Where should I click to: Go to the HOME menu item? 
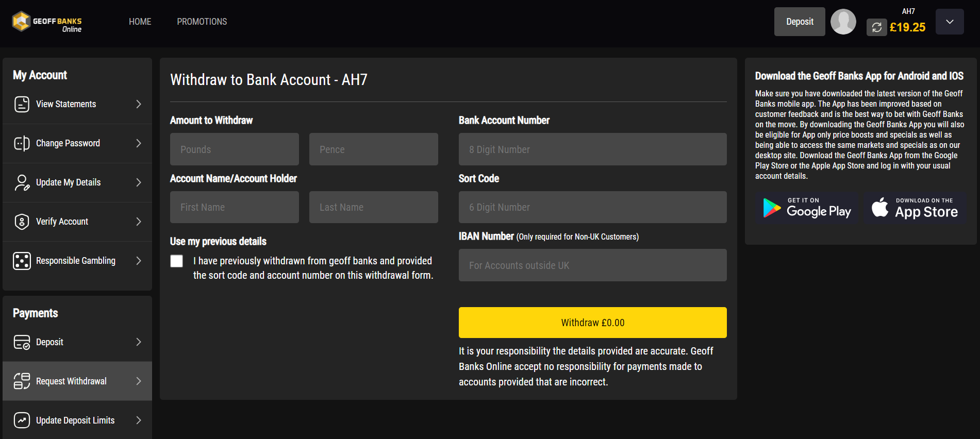tap(140, 22)
